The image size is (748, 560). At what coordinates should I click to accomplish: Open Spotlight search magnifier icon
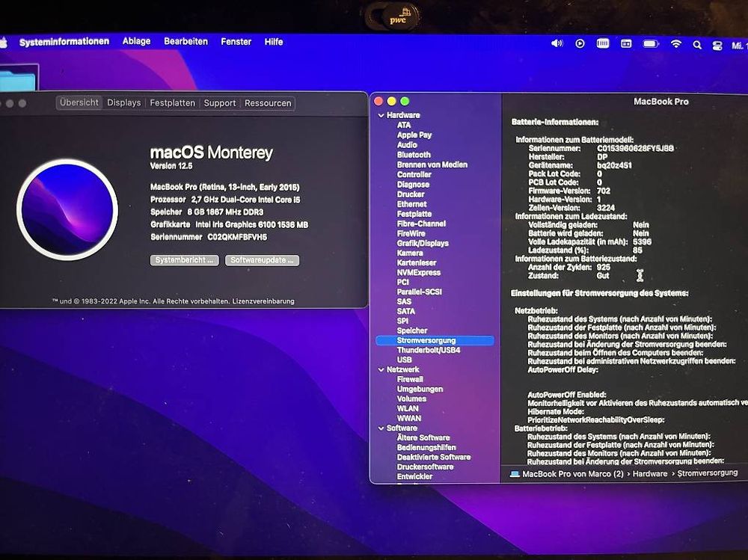tap(697, 45)
